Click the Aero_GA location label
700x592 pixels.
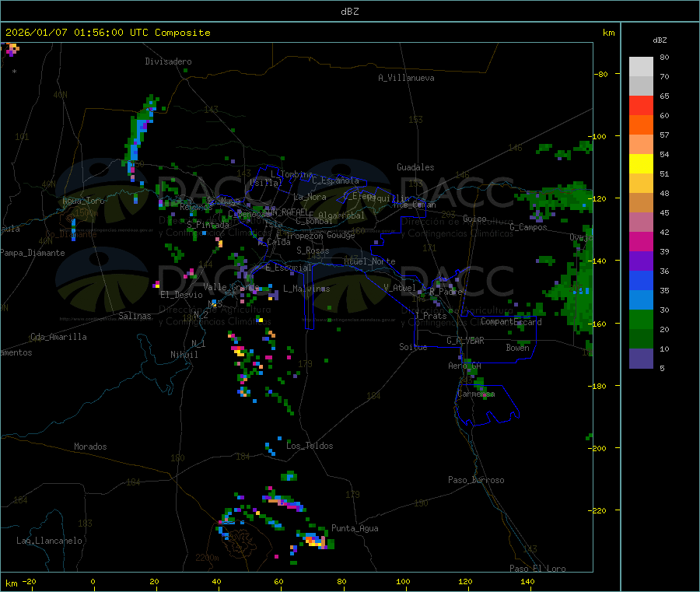[x=465, y=366]
